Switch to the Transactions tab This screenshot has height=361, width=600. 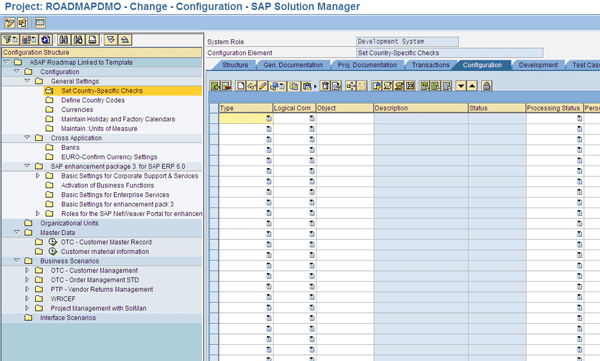430,65
